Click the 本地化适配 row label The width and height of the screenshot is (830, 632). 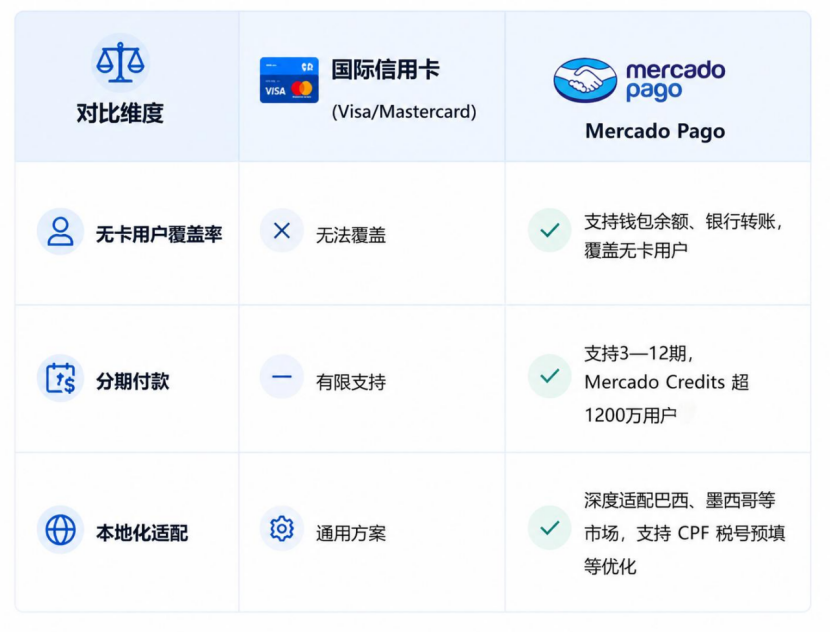tap(142, 533)
